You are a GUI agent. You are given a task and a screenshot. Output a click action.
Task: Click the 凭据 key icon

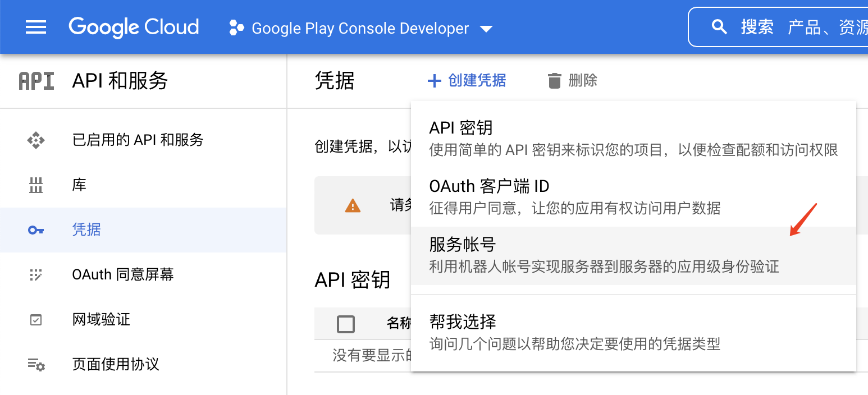point(36,230)
